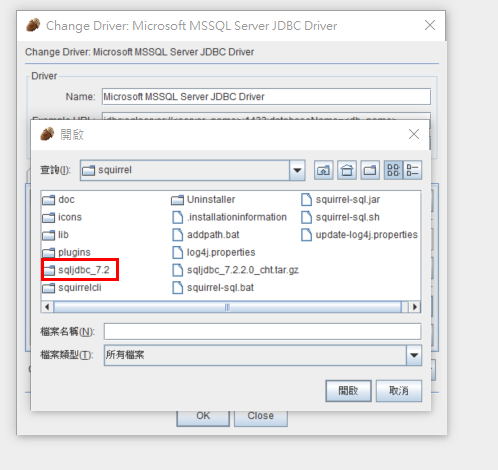Click Close in the Change Driver window
The height and width of the screenshot is (470, 498).
pos(261,417)
